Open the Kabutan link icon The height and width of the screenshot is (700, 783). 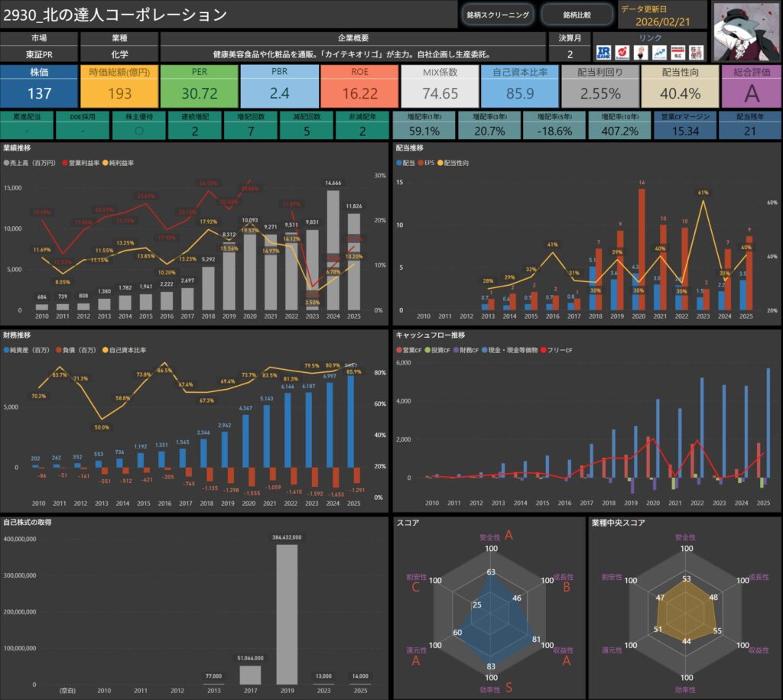[x=623, y=52]
